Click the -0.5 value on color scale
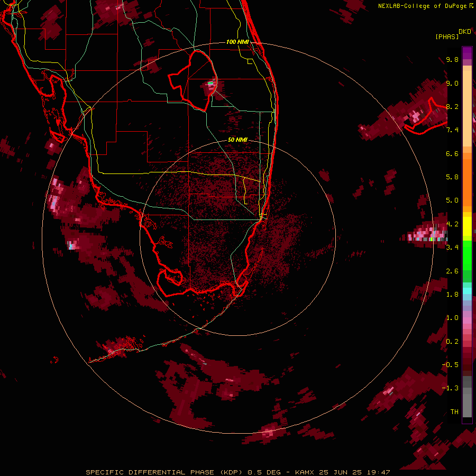This screenshot has height=476, width=476. [450, 364]
